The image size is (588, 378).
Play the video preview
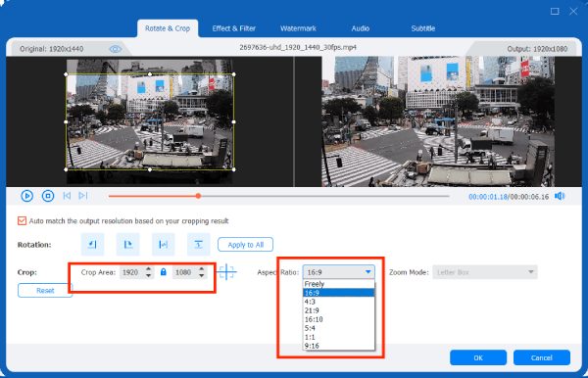coord(27,196)
